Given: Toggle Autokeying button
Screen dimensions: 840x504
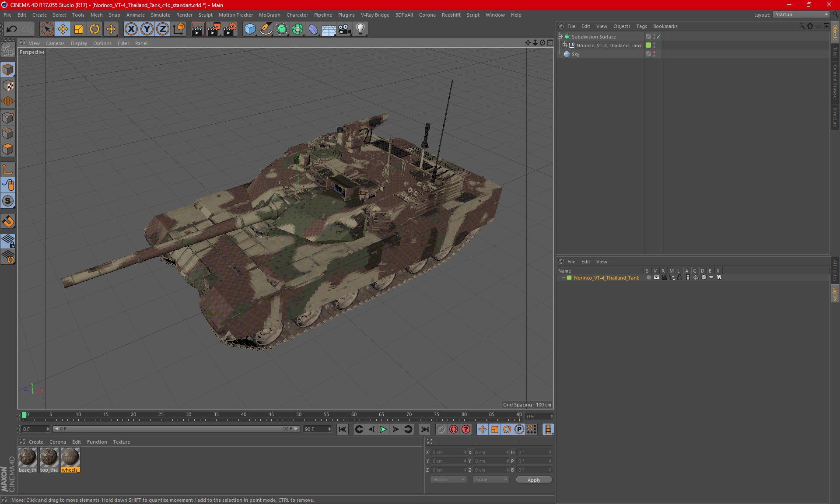Looking at the screenshot, I should [x=454, y=429].
